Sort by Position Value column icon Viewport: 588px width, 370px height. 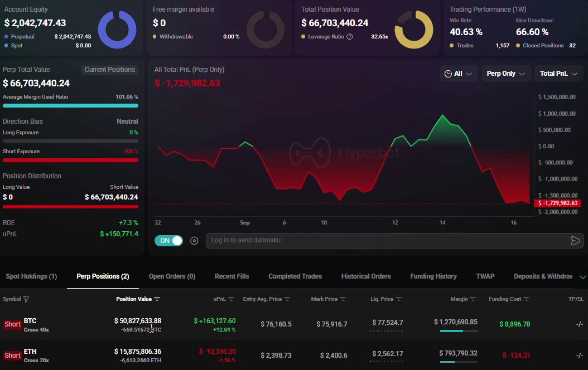tap(157, 299)
